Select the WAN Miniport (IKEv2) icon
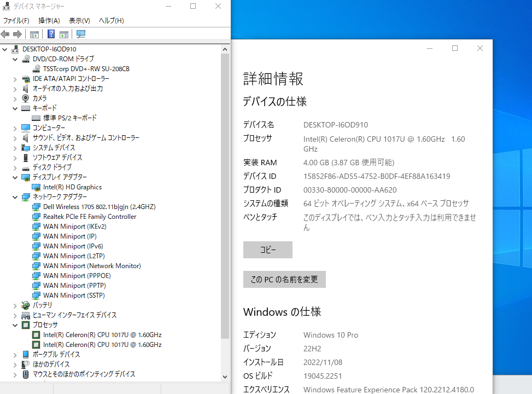532x394 pixels. pos(36,227)
